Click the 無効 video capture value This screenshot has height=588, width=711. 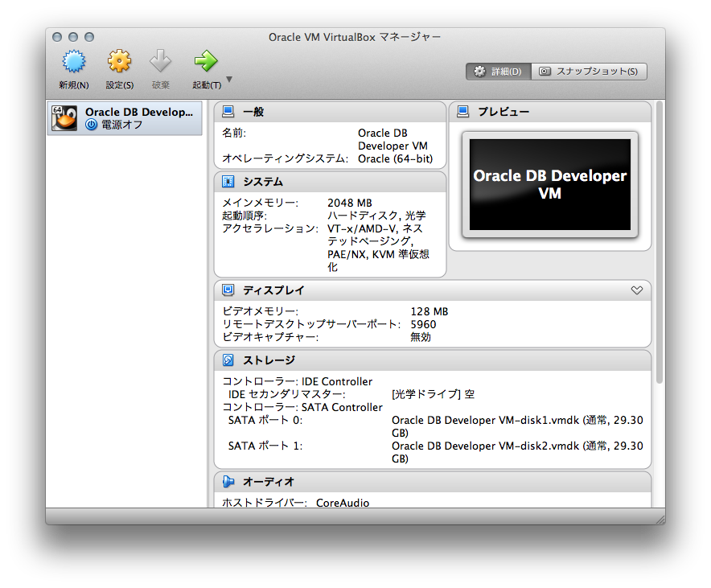[421, 337]
